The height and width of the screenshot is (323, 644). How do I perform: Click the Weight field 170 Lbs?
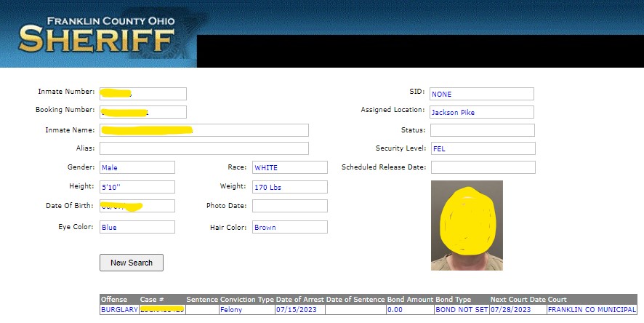290,186
